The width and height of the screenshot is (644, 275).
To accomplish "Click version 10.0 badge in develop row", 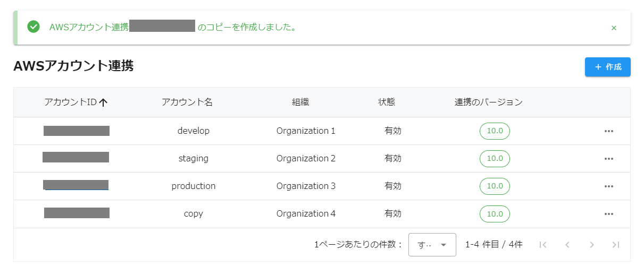I will [495, 131].
